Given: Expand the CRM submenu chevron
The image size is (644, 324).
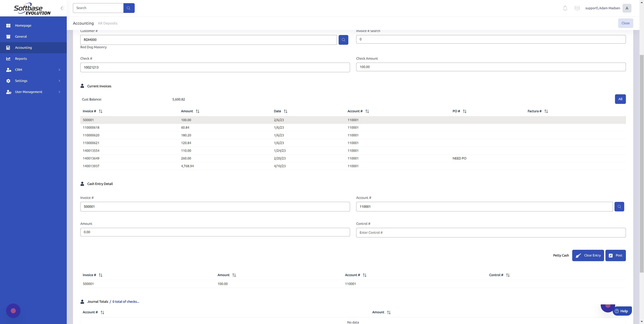Looking at the screenshot, I should click(x=59, y=70).
